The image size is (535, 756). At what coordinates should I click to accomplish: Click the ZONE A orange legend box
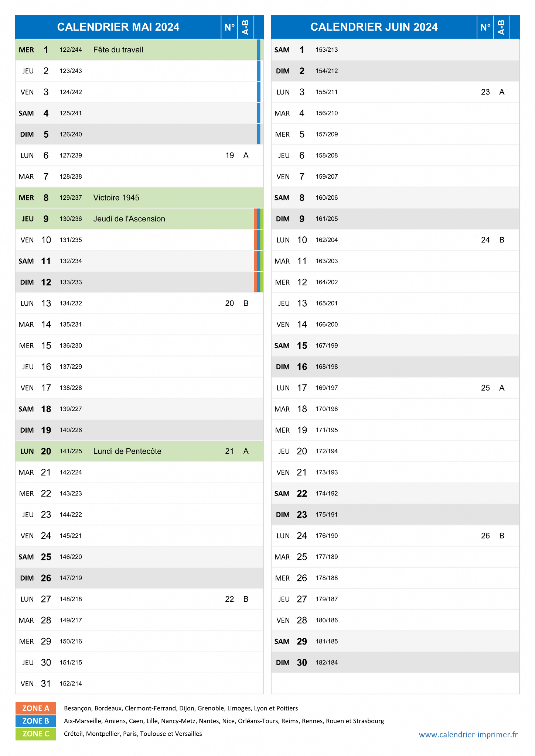pyautogui.click(x=35, y=708)
